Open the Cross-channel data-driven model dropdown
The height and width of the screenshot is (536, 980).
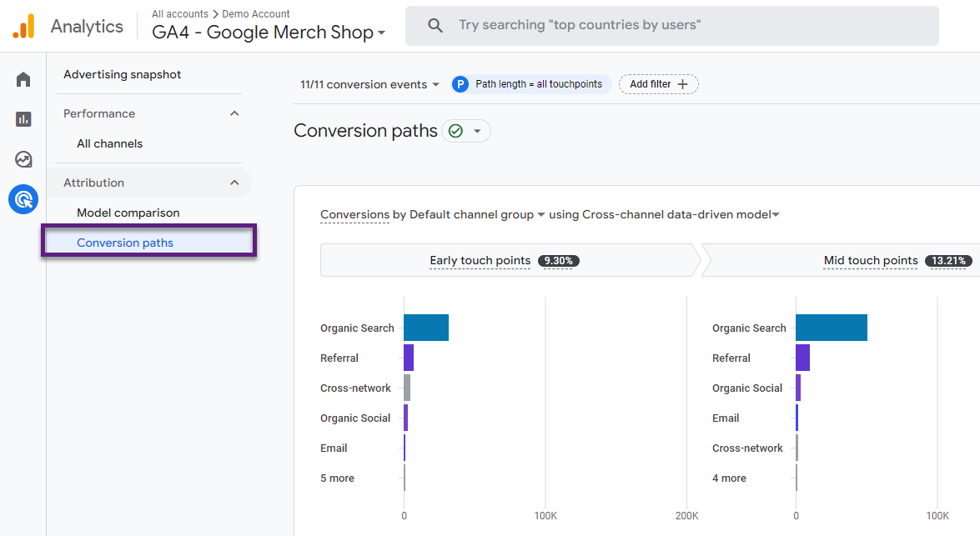[x=776, y=214]
